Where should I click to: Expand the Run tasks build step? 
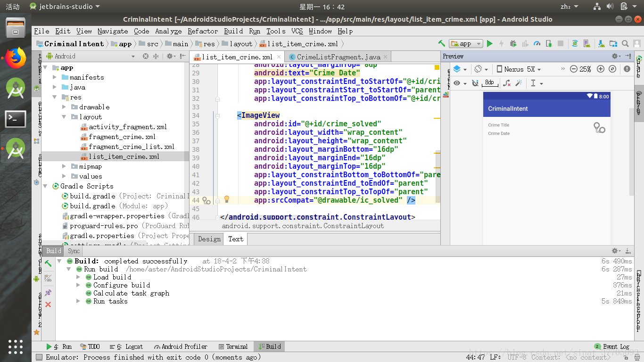(x=78, y=301)
